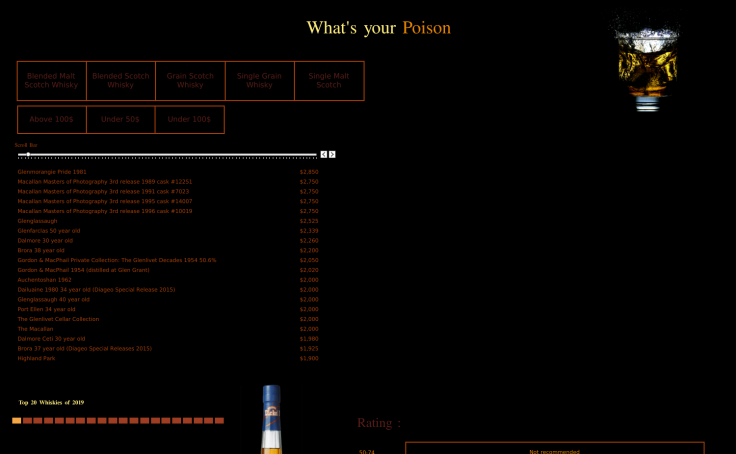Select 'Brora 37 year old (Diageo Special Releases 2015)'

click(x=84, y=349)
